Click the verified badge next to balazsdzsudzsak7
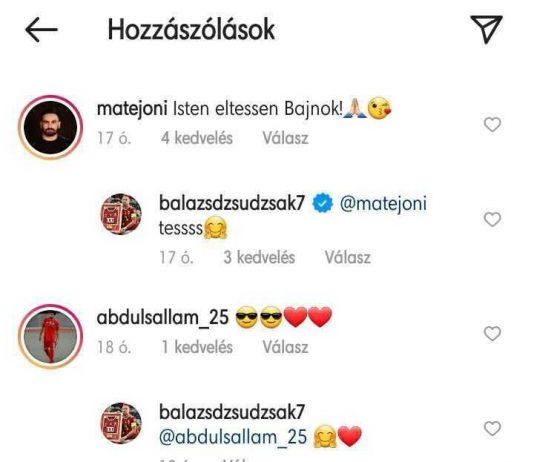The image size is (534, 462). 322,203
